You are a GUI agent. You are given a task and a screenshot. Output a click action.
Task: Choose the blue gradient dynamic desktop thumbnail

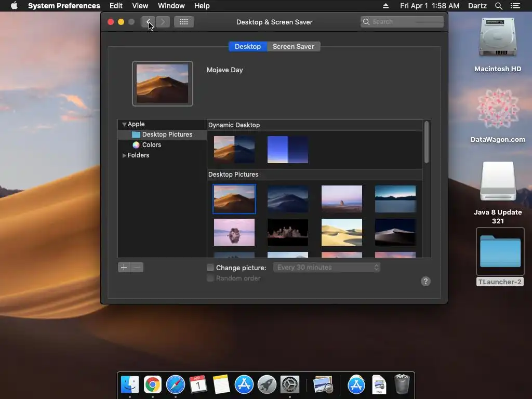coord(288,150)
